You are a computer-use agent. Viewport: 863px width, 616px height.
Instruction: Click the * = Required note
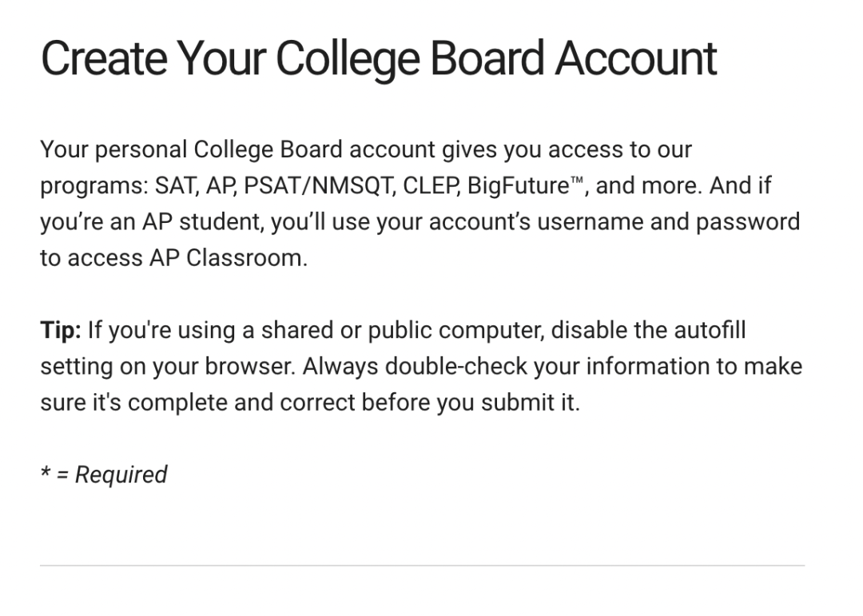point(104,475)
